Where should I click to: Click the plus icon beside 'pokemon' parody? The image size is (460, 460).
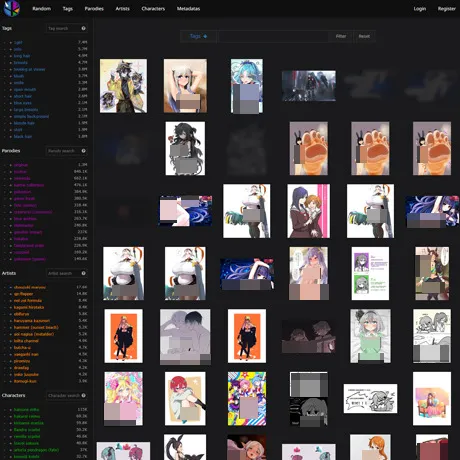11,192
